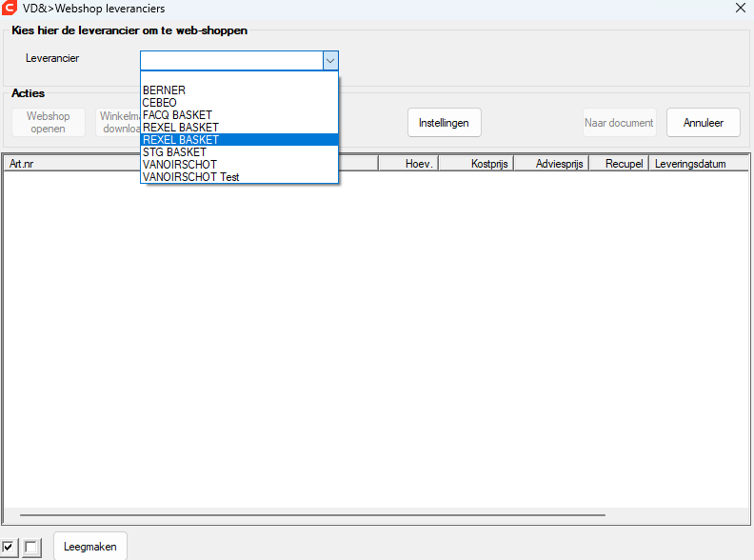Click the partially hidden Winkelmand download button
The image size is (754, 560).
(x=118, y=122)
